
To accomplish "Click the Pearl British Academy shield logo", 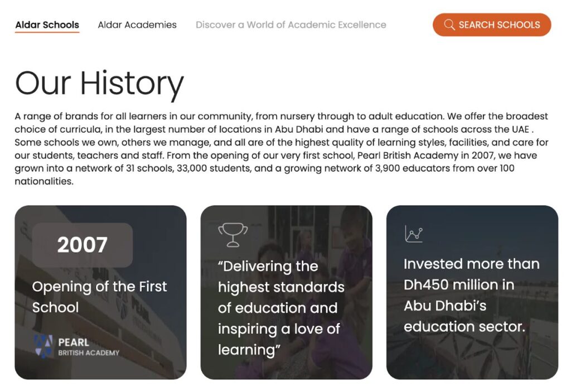I will pos(43,346).
